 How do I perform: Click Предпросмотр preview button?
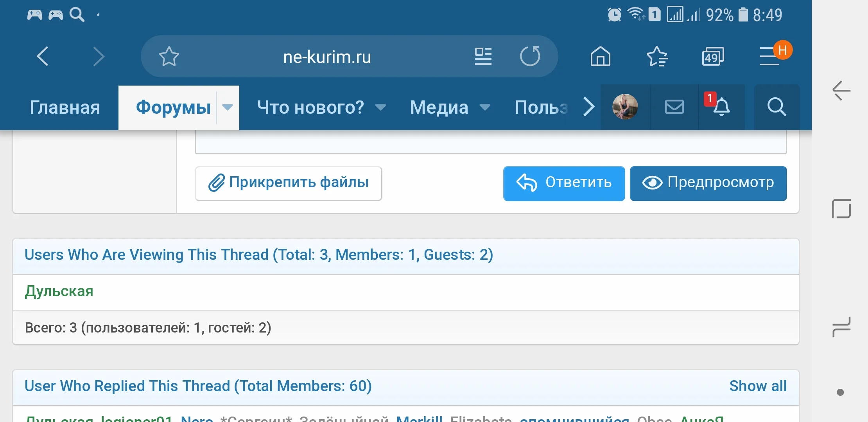(708, 183)
